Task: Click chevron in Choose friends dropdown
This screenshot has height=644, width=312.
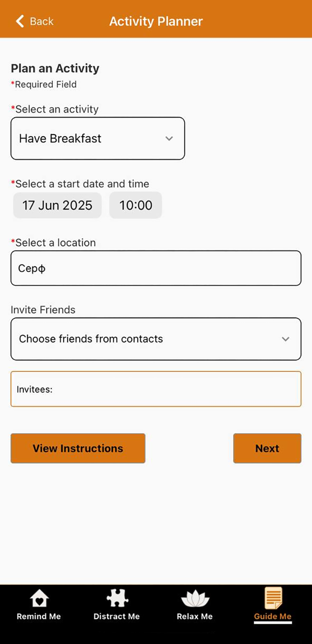Action: 285,339
